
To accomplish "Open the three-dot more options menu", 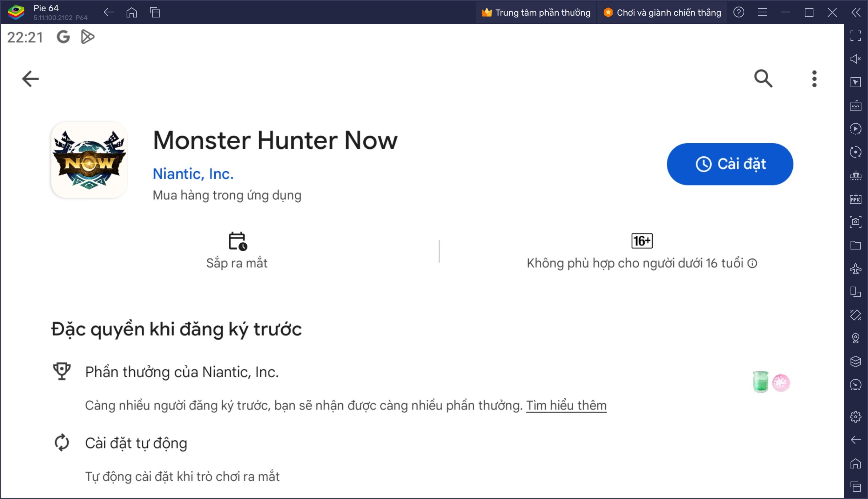I will point(814,79).
